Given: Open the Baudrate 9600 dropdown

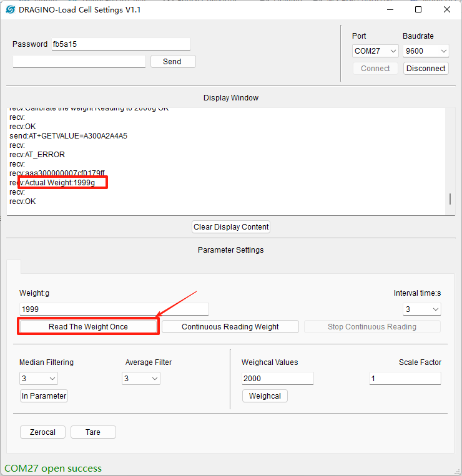Looking at the screenshot, I should 426,51.
